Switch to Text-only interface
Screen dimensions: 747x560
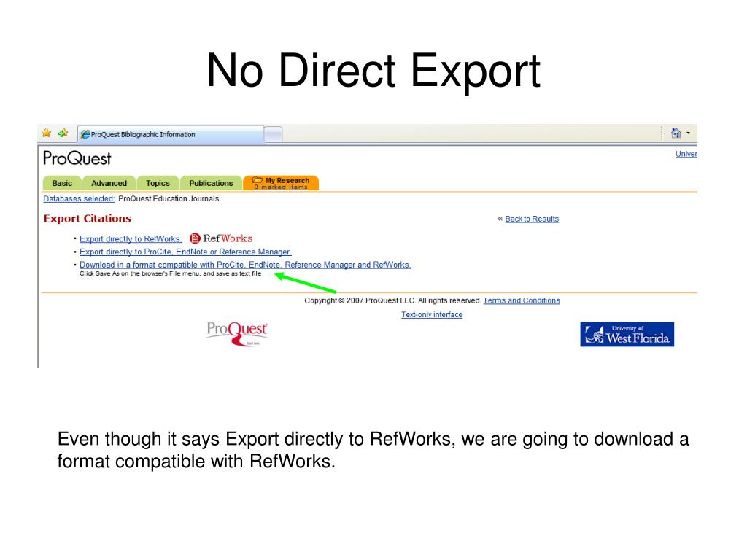tap(432, 315)
